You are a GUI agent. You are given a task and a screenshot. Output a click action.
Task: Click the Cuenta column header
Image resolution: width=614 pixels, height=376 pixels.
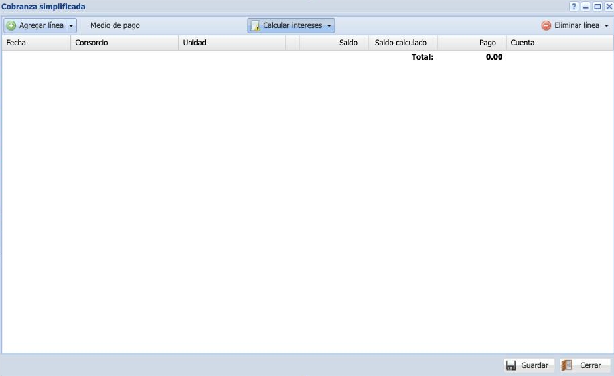(560, 42)
